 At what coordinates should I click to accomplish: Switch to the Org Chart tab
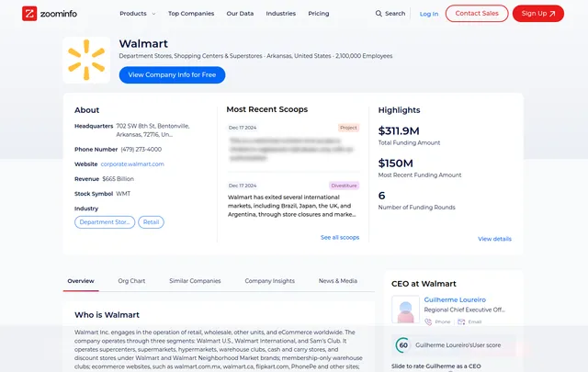click(x=131, y=281)
